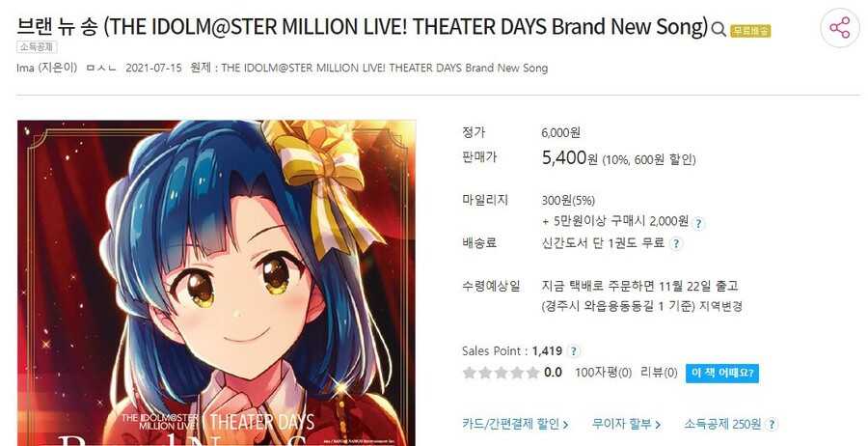Viewport: 868px width, 446px height.
Task: Open the mileage help question mark
Action: (x=698, y=223)
